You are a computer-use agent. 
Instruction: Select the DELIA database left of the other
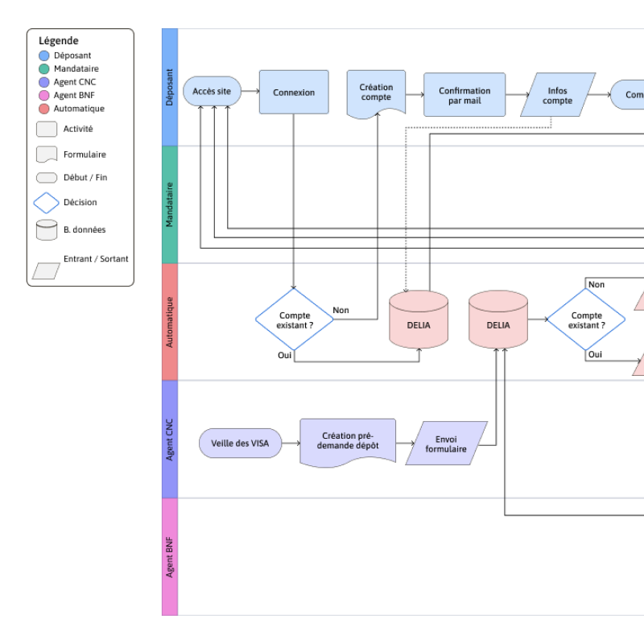[x=419, y=320]
